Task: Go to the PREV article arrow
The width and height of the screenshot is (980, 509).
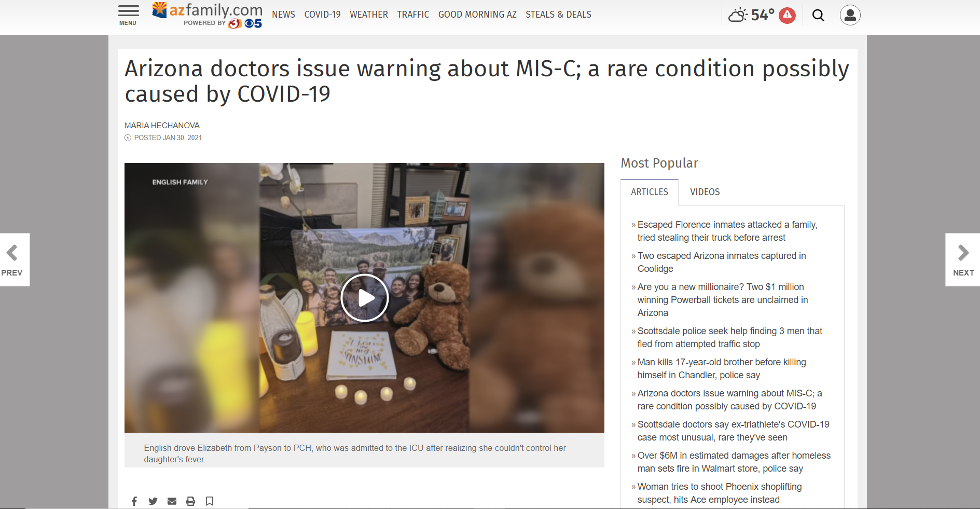Action: (12, 259)
